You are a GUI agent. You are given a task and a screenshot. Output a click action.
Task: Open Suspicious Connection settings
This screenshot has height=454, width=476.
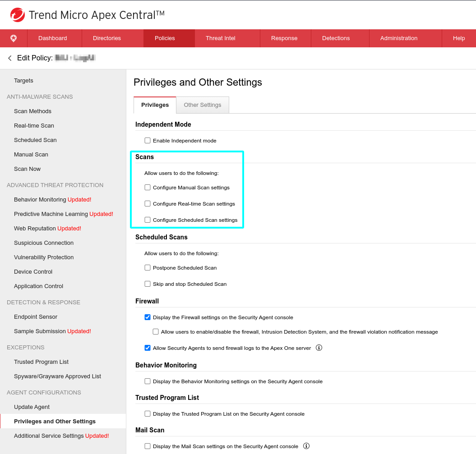click(44, 243)
